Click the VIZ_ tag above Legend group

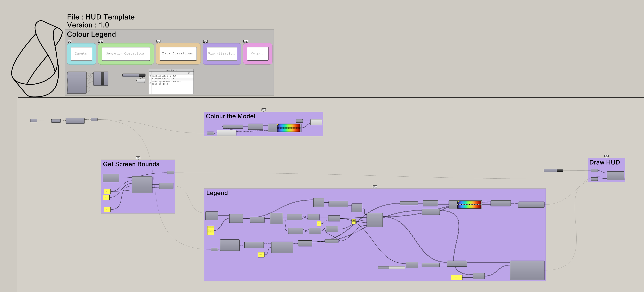tap(375, 187)
